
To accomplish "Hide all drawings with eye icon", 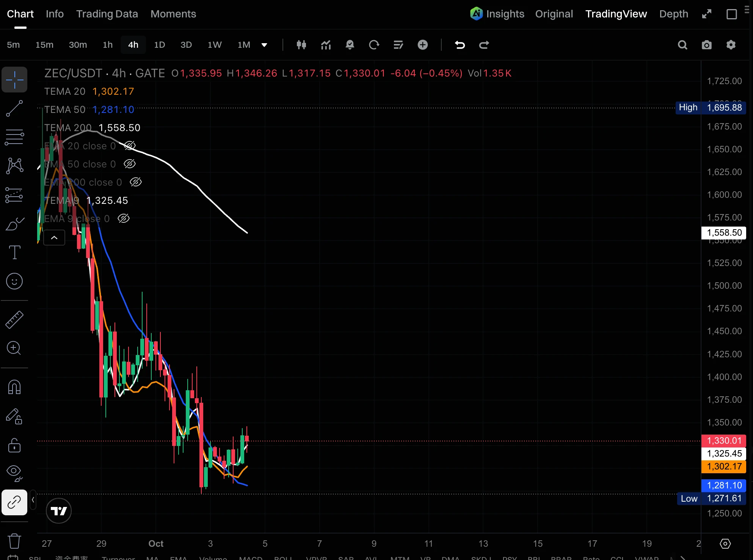I will (14, 473).
